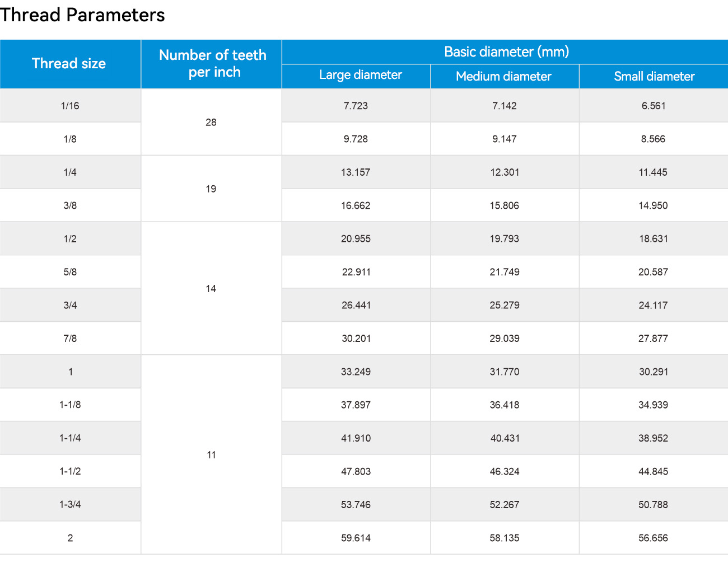Select the 1-1/4 thread size cell
The width and height of the screenshot is (728, 563).
pos(70,438)
